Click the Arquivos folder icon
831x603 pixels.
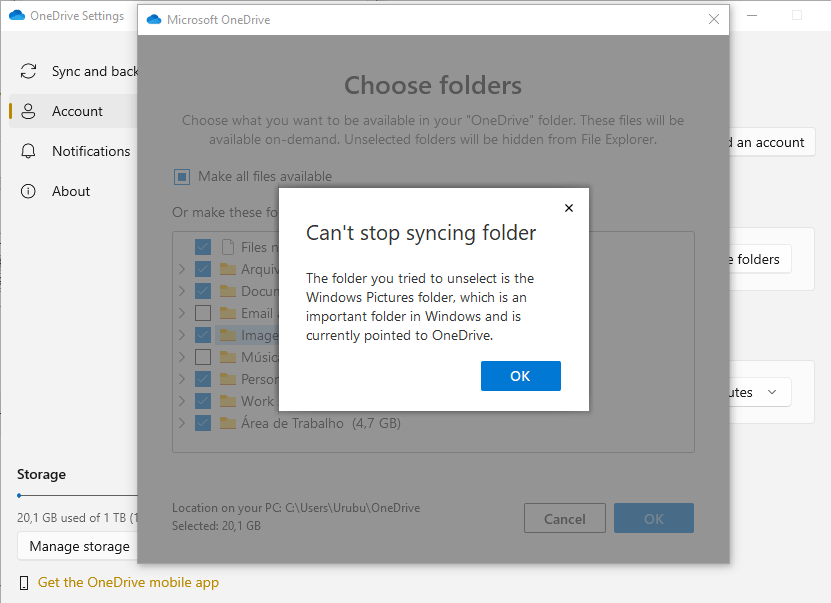pyautogui.click(x=228, y=269)
